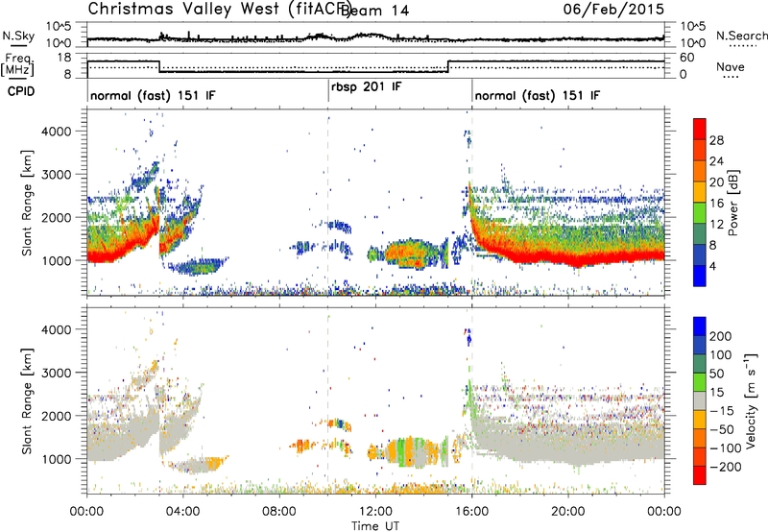Click the '12:00' time axis label

click(x=375, y=512)
